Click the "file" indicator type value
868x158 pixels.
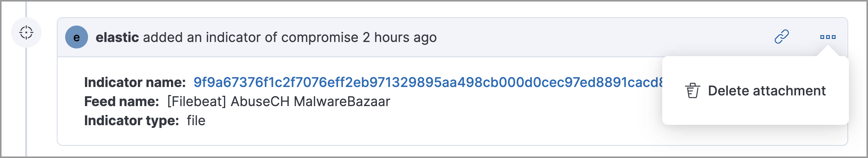[x=196, y=120]
